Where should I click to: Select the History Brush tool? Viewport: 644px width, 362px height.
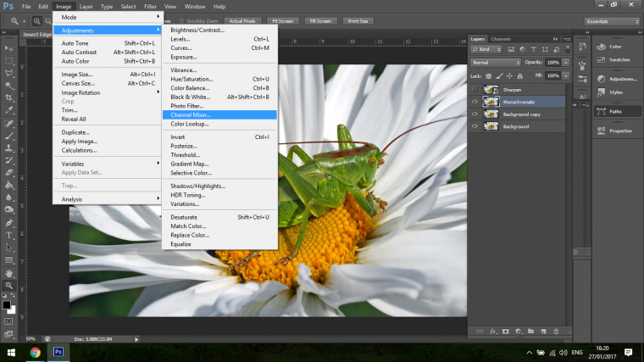point(8,160)
